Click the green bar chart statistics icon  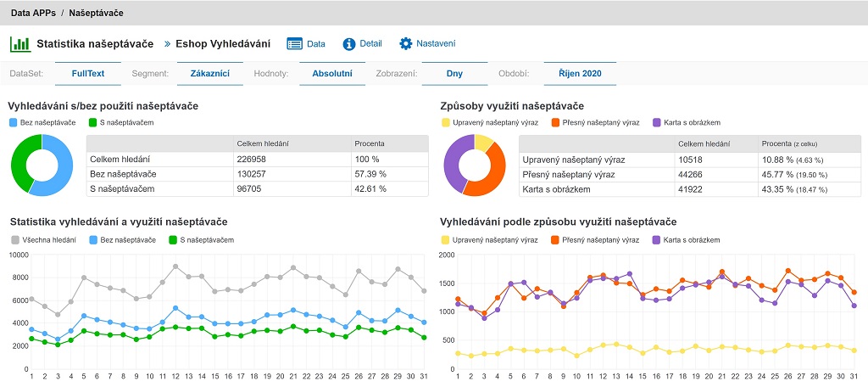pyautogui.click(x=20, y=44)
